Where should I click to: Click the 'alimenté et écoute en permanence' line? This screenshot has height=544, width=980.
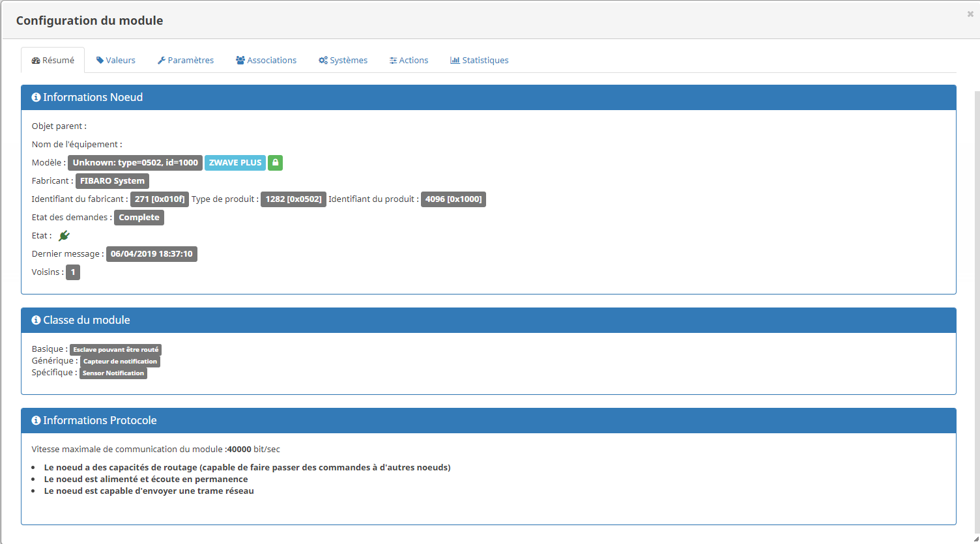tap(146, 480)
